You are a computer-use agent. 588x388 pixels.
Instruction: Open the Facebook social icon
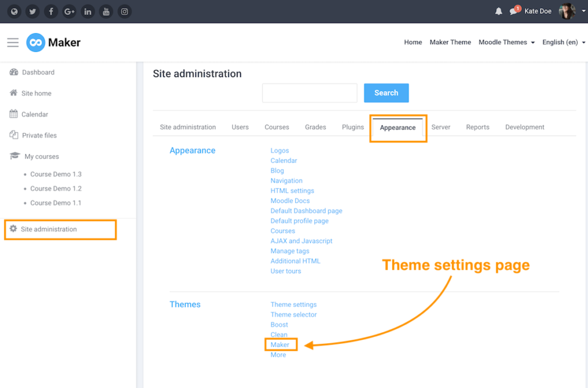pyautogui.click(x=51, y=11)
